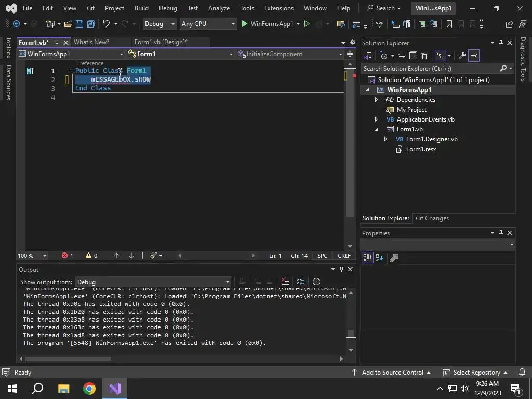Click Show All Files icon in Solution Explorer
The width and height of the screenshot is (532, 399).
pyautogui.click(x=424, y=56)
